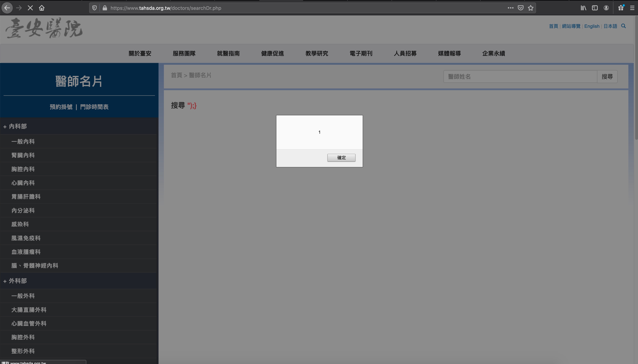Select 胸腔外科 in the sidebar
This screenshot has width=638, height=364.
(x=23, y=337)
